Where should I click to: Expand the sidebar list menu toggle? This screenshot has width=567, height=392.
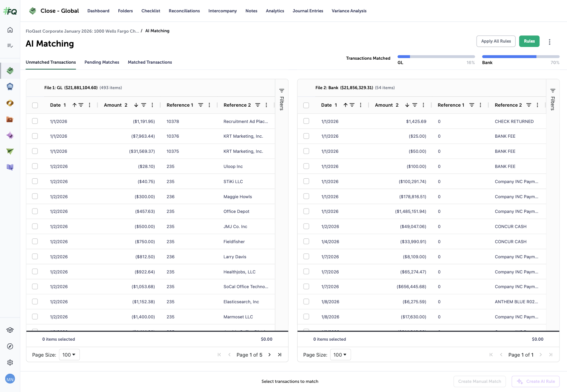[x=10, y=46]
